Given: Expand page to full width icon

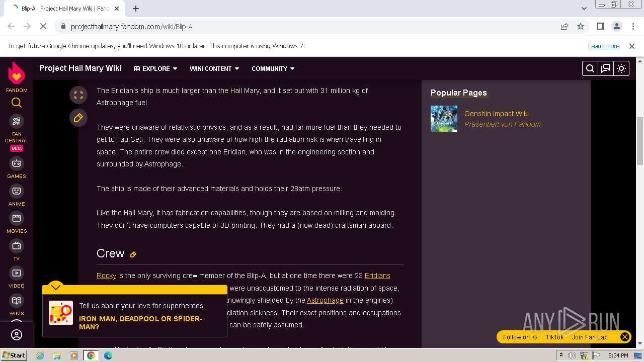Looking at the screenshot, I should 78,95.
